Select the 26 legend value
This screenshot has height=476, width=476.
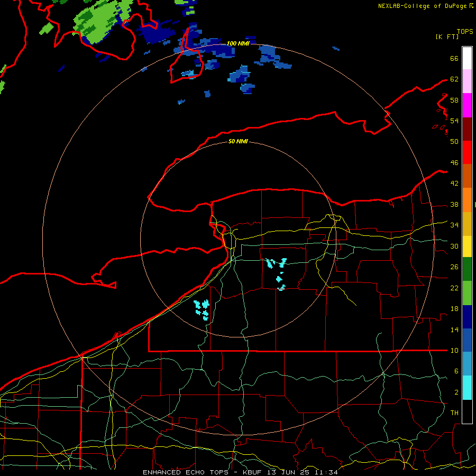click(x=454, y=267)
